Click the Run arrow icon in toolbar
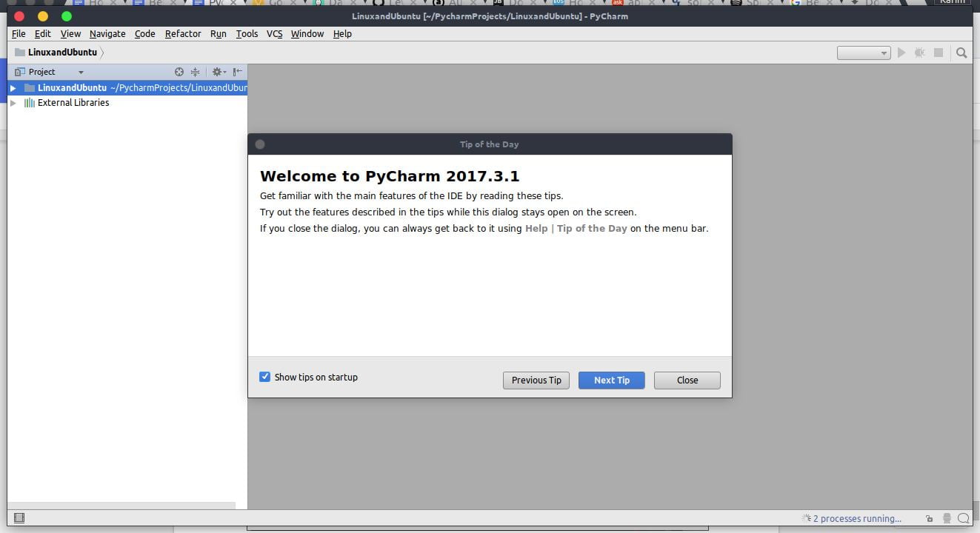This screenshot has height=533, width=980. pyautogui.click(x=901, y=53)
